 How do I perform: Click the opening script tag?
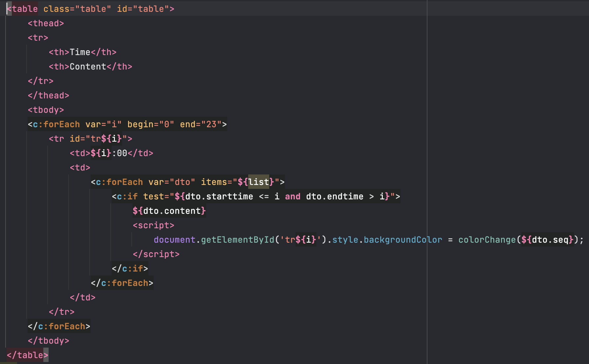(153, 225)
